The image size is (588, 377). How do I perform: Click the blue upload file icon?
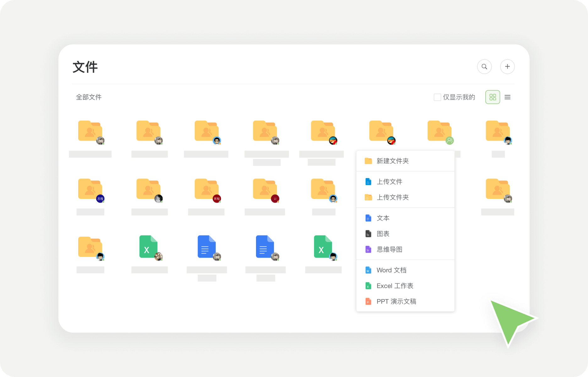coord(368,181)
